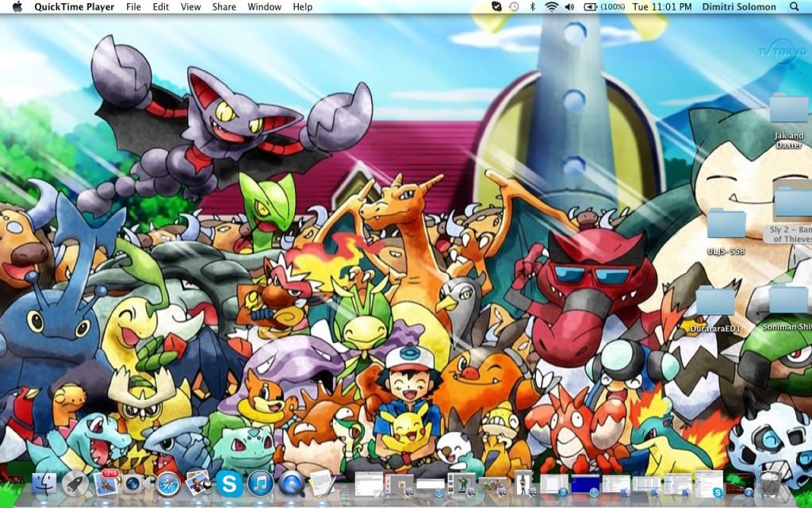
Task: Open the Wi-Fi status menu
Action: [552, 6]
